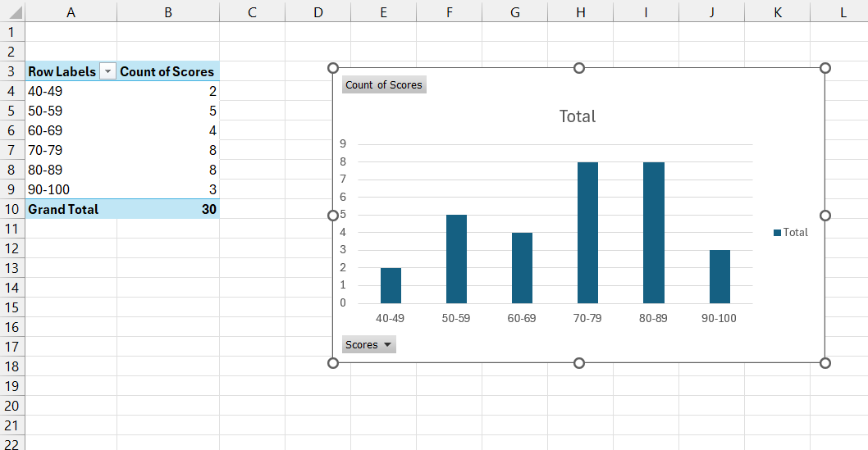This screenshot has height=450, width=868.
Task: Select column B header
Action: [x=168, y=11]
